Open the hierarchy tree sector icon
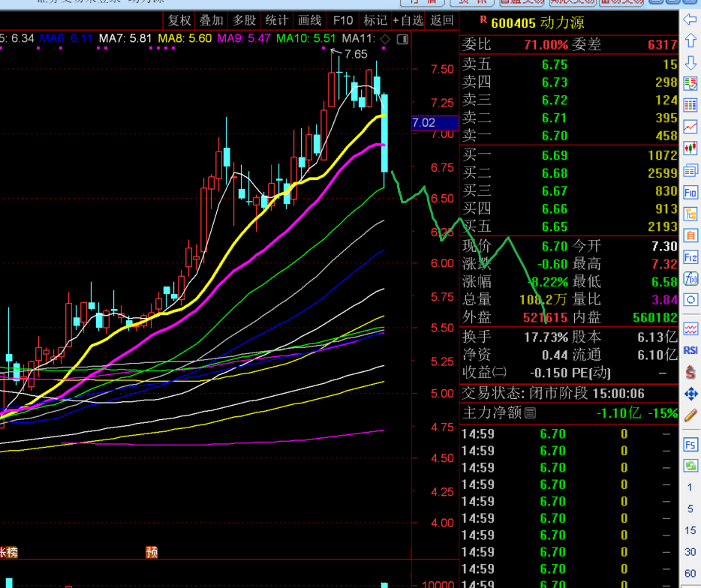 (x=690, y=214)
